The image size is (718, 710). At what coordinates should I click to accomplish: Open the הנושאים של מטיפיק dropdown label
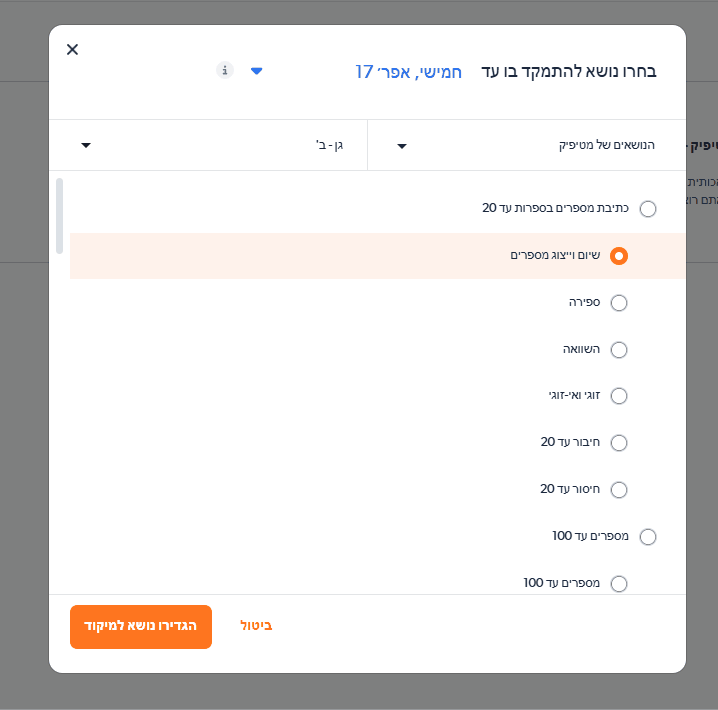pyautogui.click(x=606, y=146)
